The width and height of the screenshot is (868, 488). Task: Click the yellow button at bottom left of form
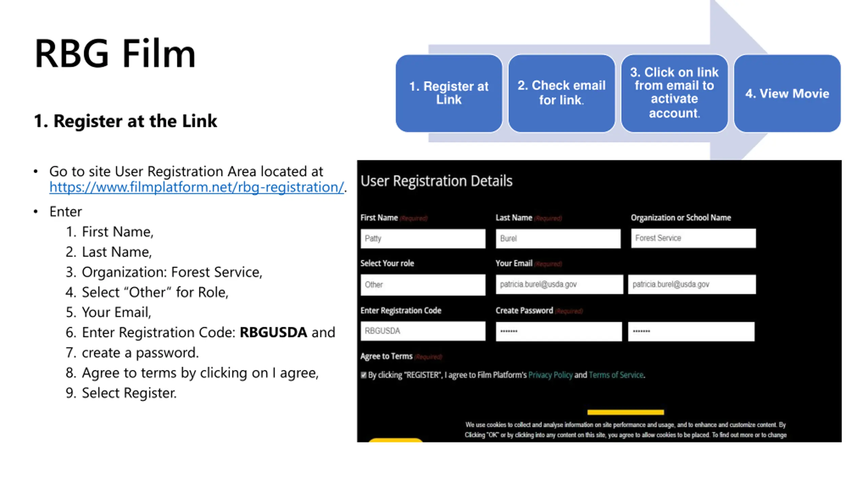click(x=395, y=440)
